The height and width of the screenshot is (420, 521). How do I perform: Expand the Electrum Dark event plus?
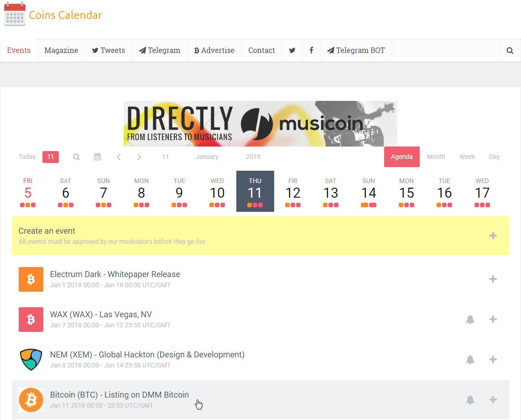pos(493,279)
